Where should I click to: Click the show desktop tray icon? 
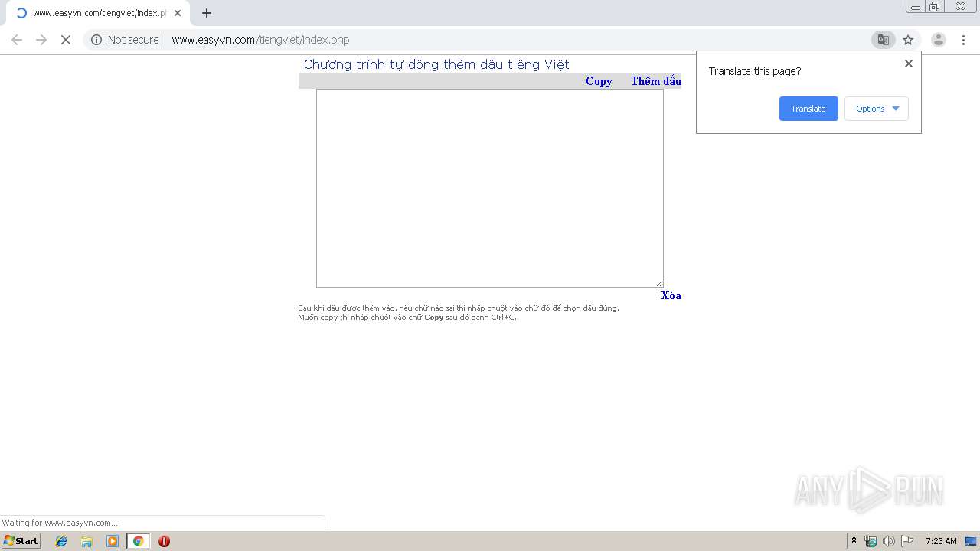click(971, 541)
